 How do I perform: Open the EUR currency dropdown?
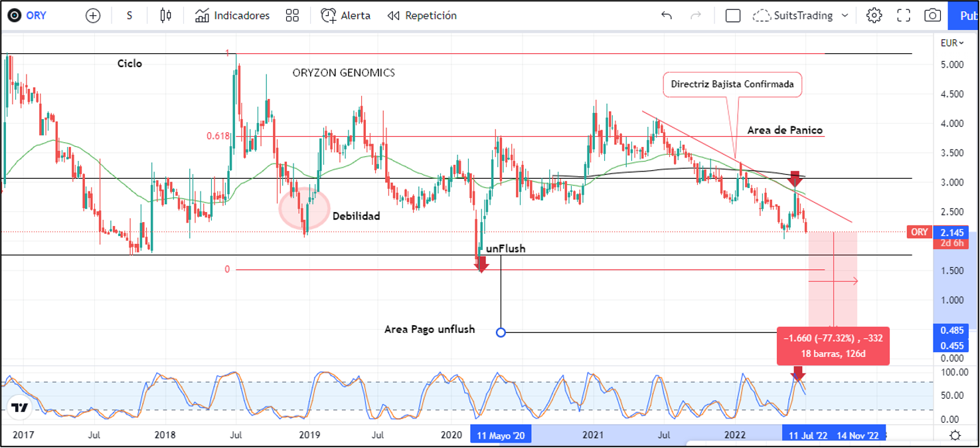[x=951, y=43]
